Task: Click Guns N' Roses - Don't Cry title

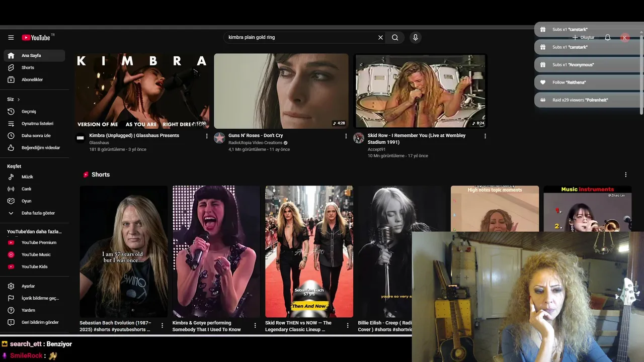Action: (256, 136)
